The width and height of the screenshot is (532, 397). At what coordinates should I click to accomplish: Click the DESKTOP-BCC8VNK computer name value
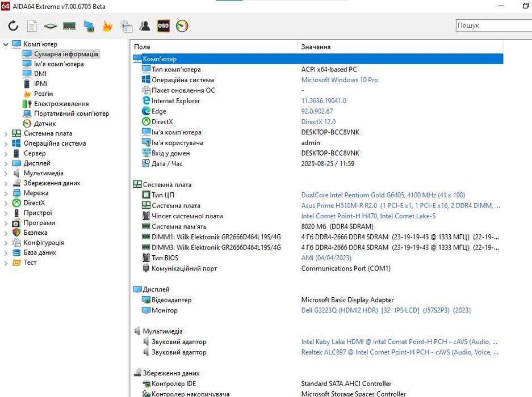point(330,132)
